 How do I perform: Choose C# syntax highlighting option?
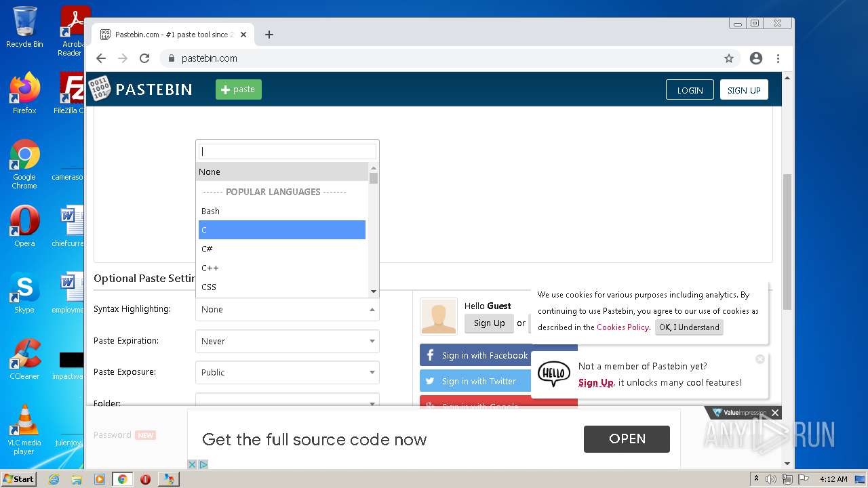click(x=282, y=249)
